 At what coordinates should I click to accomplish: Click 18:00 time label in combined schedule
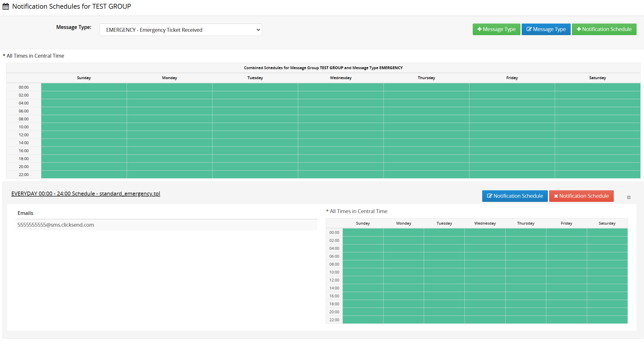[x=24, y=159]
